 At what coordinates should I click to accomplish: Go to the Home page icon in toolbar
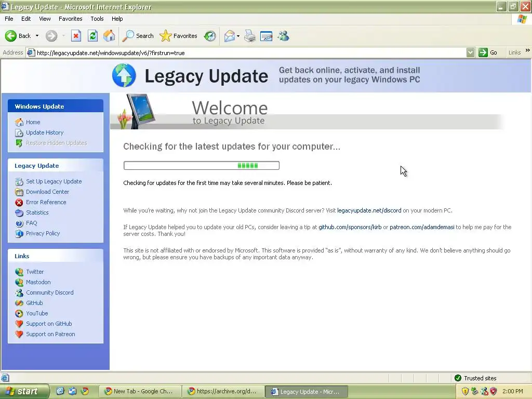[x=109, y=36]
